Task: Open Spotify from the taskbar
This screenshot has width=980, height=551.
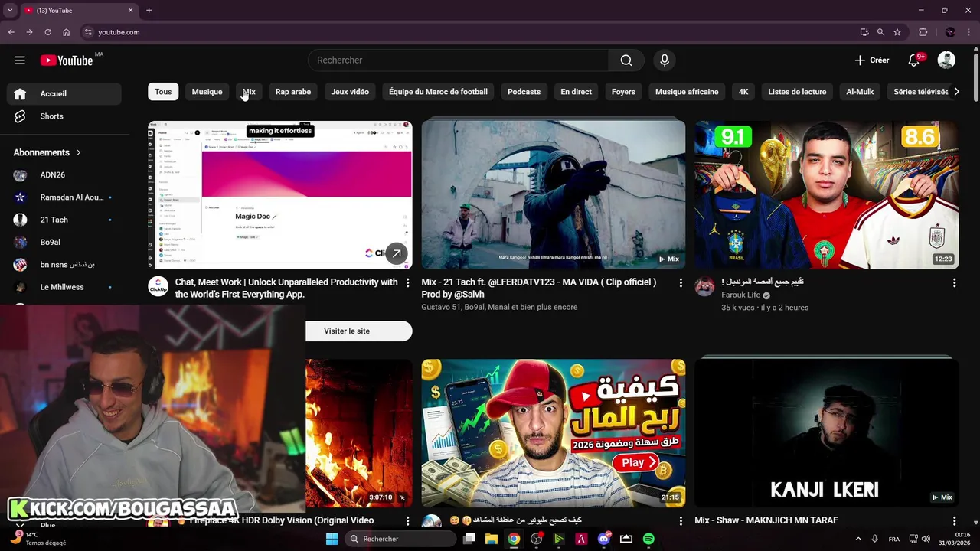Action: click(648, 539)
